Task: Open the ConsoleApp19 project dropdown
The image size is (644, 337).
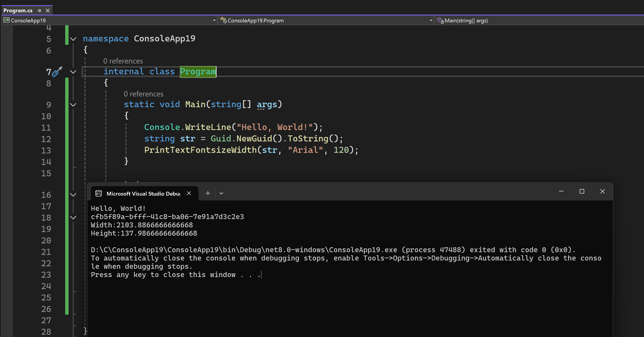Action: coord(214,21)
